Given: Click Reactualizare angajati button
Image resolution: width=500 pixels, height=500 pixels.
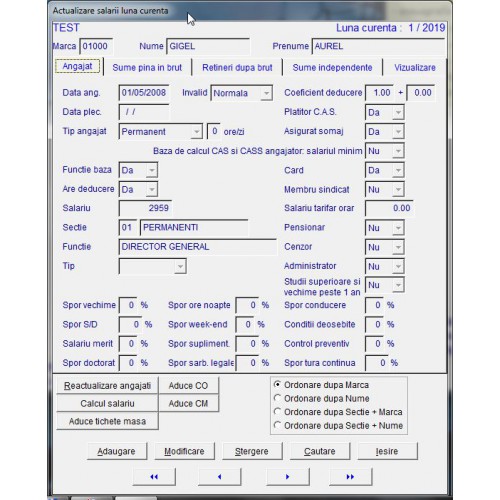Looking at the screenshot, I should pyautogui.click(x=107, y=386).
